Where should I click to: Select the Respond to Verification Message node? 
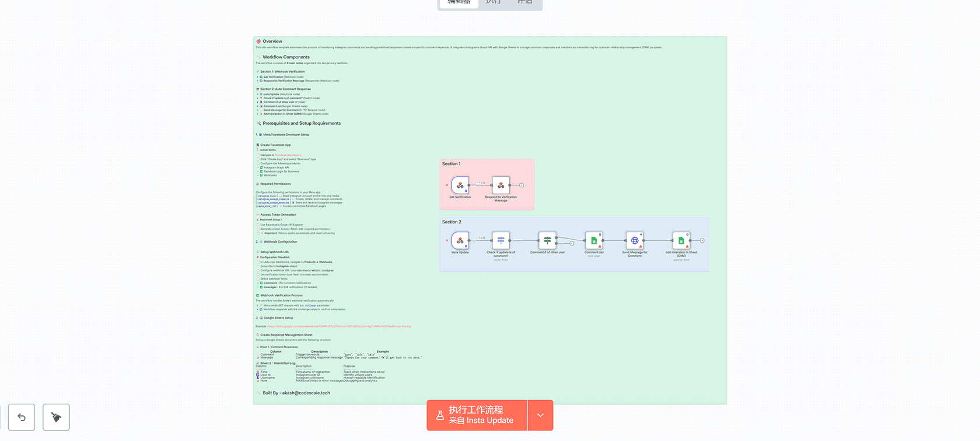pos(501,185)
